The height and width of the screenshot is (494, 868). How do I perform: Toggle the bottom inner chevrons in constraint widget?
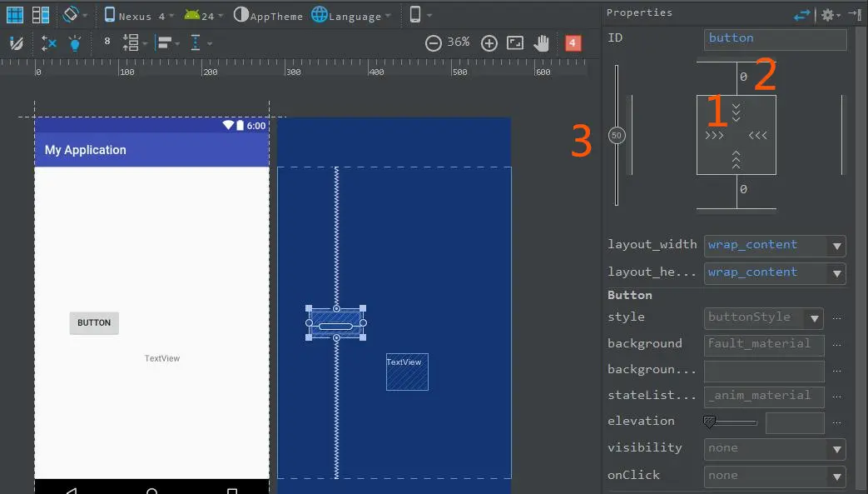click(x=737, y=160)
